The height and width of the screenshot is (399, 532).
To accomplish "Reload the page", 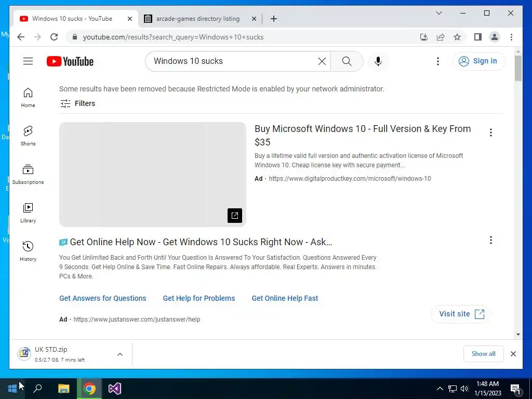I will 54,37.
